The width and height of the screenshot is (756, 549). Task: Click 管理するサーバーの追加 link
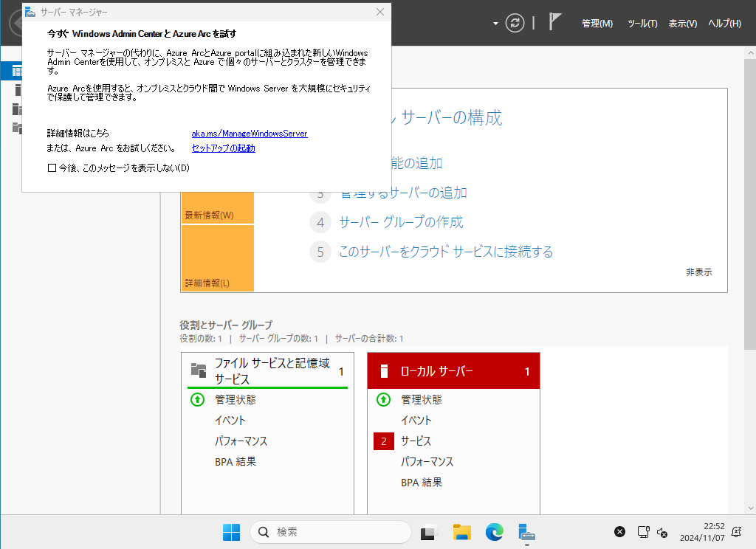tap(404, 193)
